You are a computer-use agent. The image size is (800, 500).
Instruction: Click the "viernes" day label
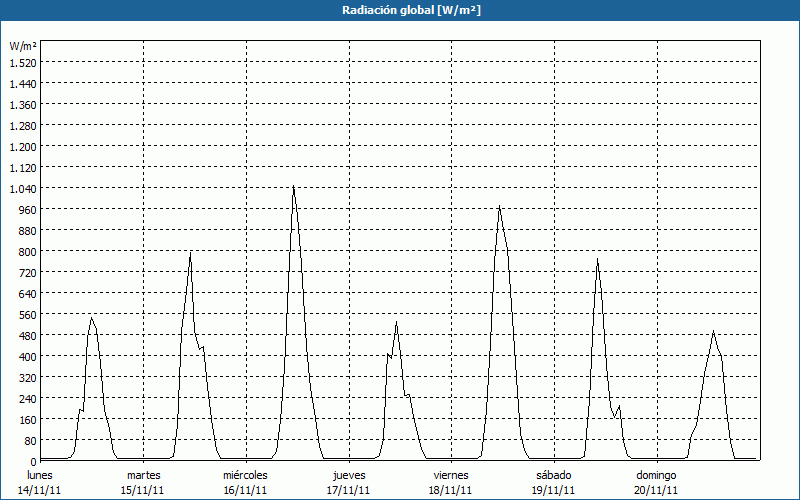pyautogui.click(x=451, y=475)
